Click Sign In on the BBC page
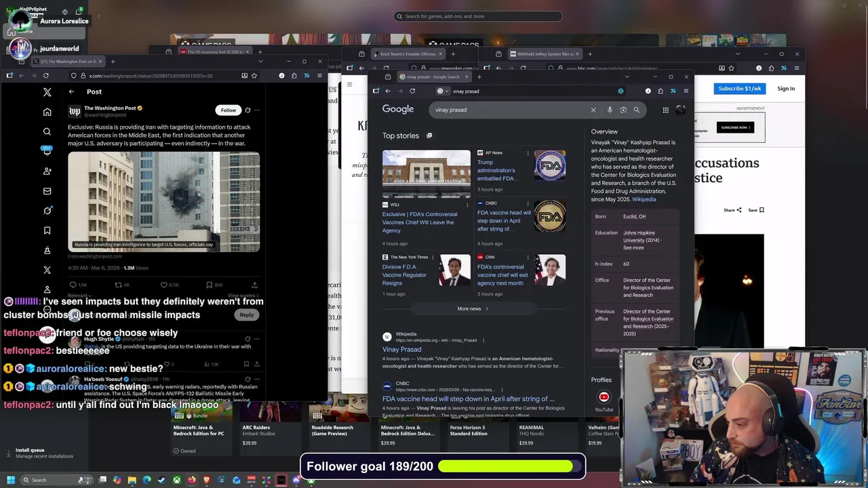This screenshot has height=488, width=868. (x=786, y=89)
